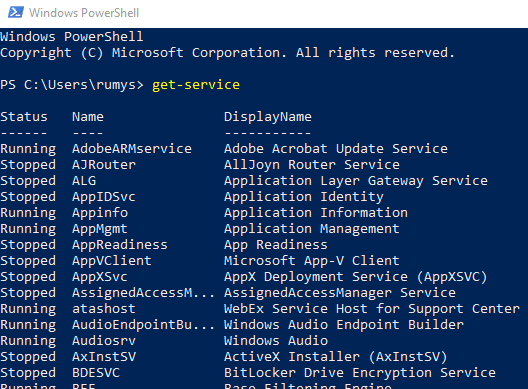Click the Appinfo row's Running status
The width and height of the screenshot is (528, 389).
pyautogui.click(x=28, y=213)
